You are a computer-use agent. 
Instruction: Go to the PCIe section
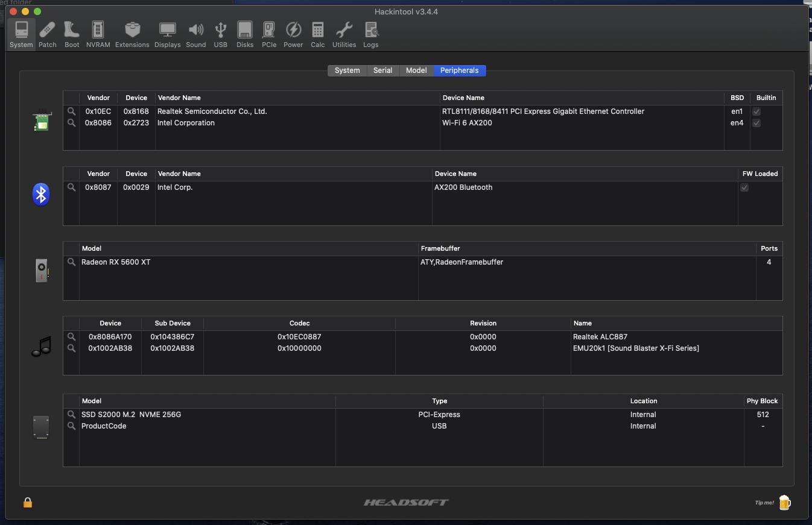click(x=269, y=35)
